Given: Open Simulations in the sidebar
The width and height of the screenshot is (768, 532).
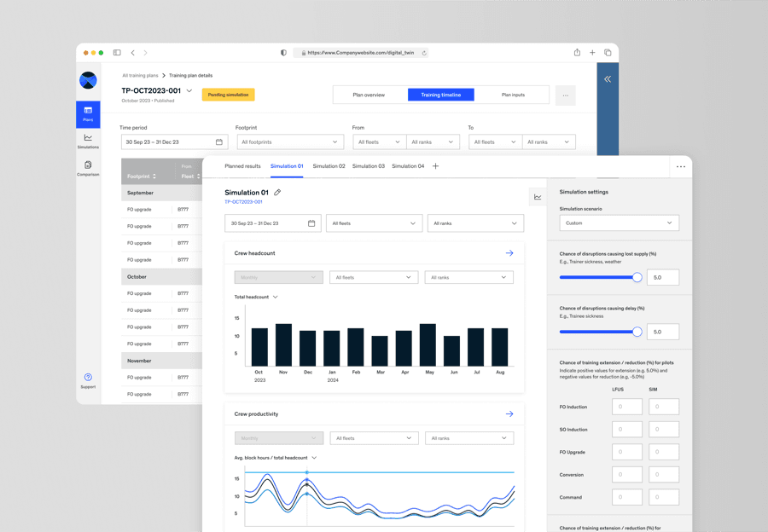Looking at the screenshot, I should coord(88,141).
